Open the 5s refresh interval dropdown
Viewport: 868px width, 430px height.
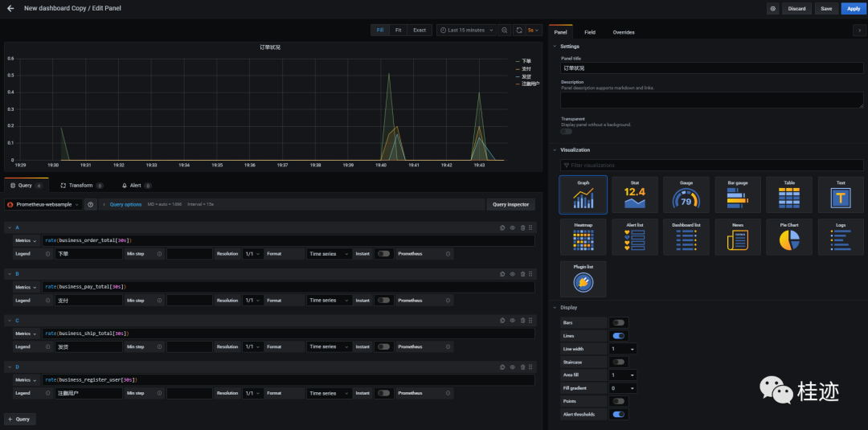click(534, 30)
